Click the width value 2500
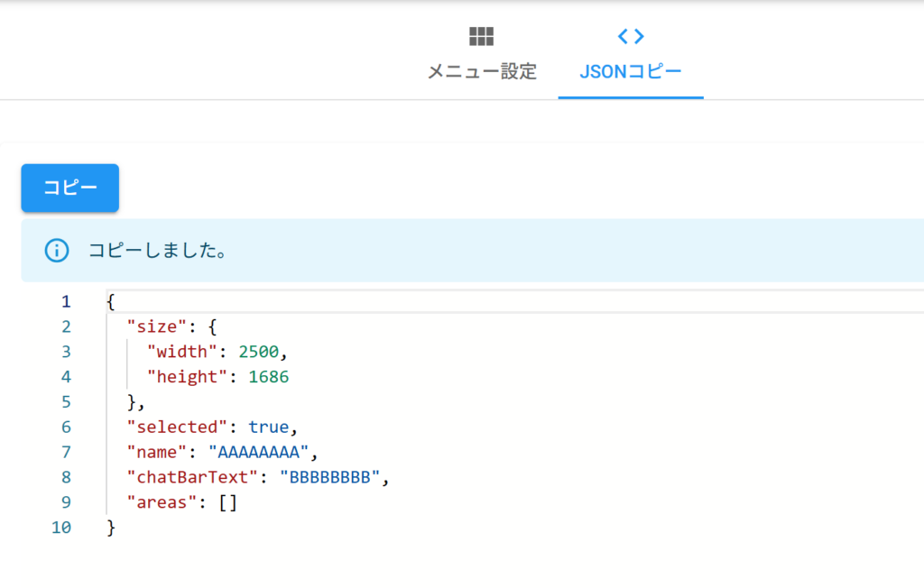Viewport: 924px width, 588px height. click(x=263, y=352)
